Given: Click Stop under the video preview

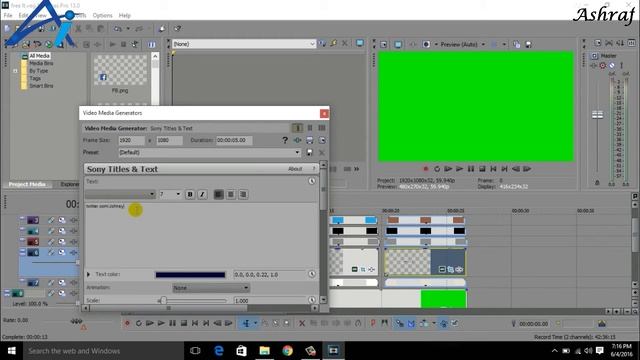Looking at the screenshot, I should tap(482, 169).
